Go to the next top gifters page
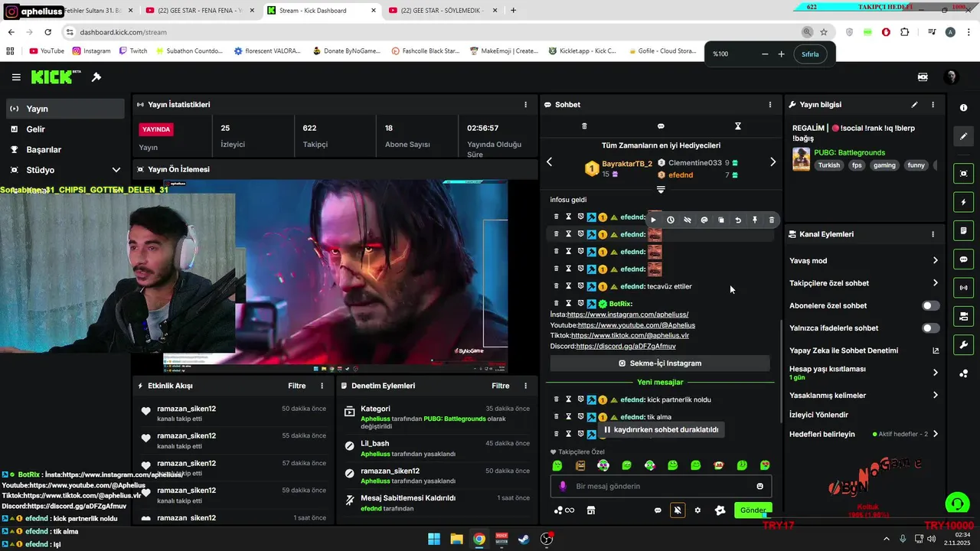 click(773, 161)
